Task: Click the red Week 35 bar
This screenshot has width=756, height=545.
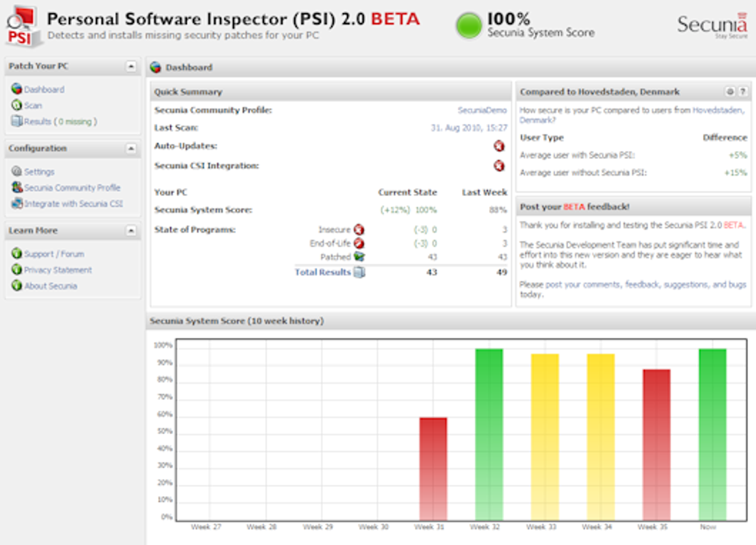Action: (x=657, y=445)
